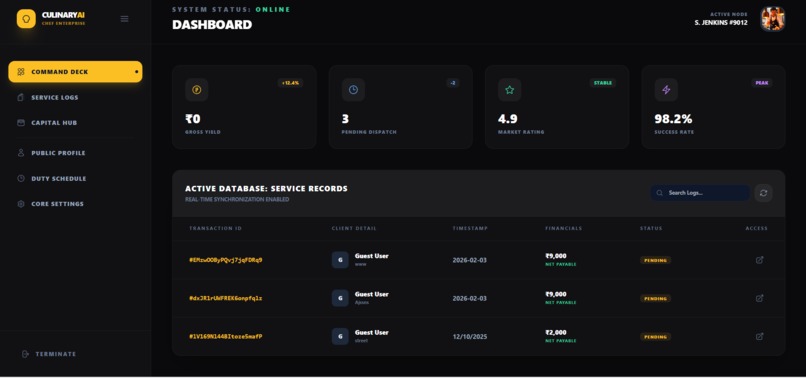Viewport: 806px width, 378px height.
Task: Open access link for #dxJR1rUWFREK6onpfqlz row
Action: (759, 298)
